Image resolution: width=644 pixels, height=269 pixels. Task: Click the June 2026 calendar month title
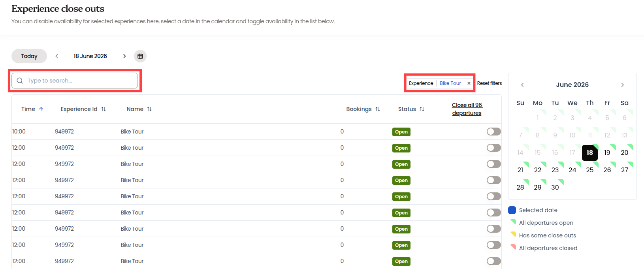pyautogui.click(x=572, y=85)
